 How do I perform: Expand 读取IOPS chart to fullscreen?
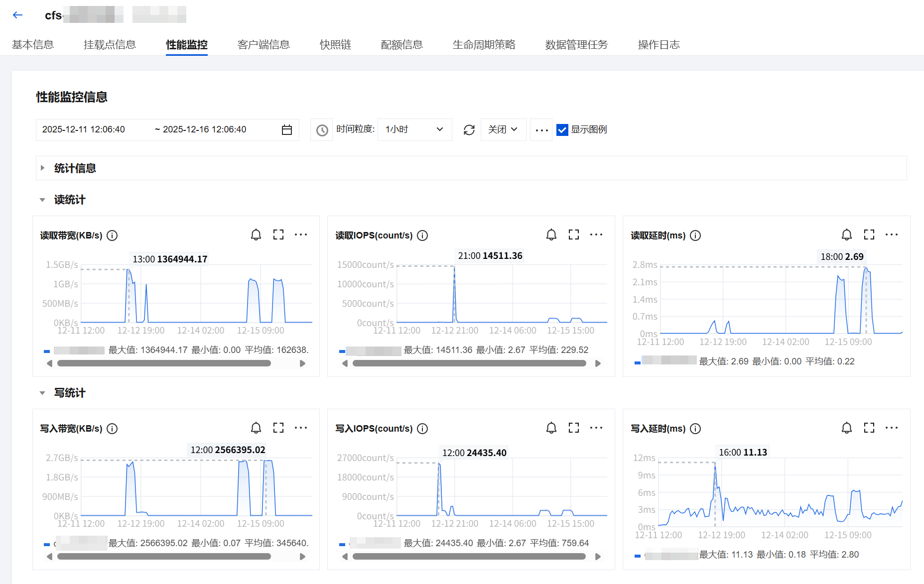(573, 234)
